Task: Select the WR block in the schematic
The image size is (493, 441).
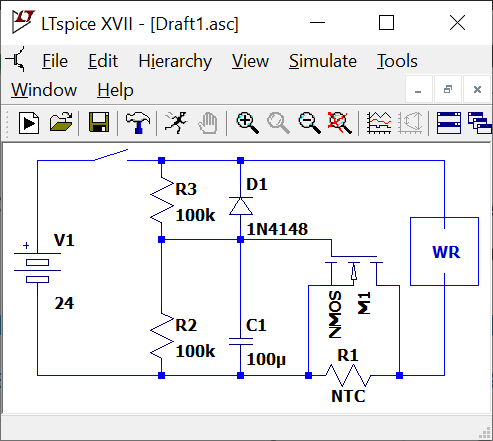Action: 444,251
